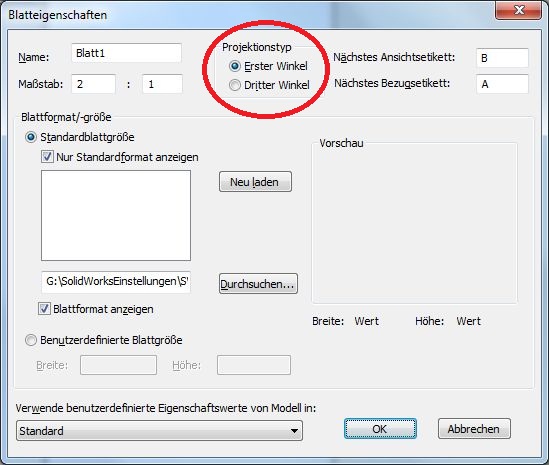This screenshot has height=465, width=549.
Task: Click the first Maßstab field showing 2
Action: [93, 84]
